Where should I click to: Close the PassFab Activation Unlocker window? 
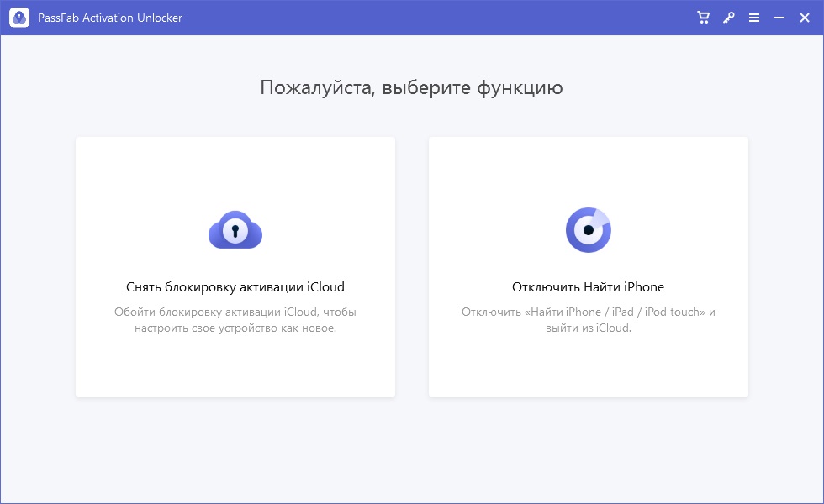pyautogui.click(x=805, y=18)
